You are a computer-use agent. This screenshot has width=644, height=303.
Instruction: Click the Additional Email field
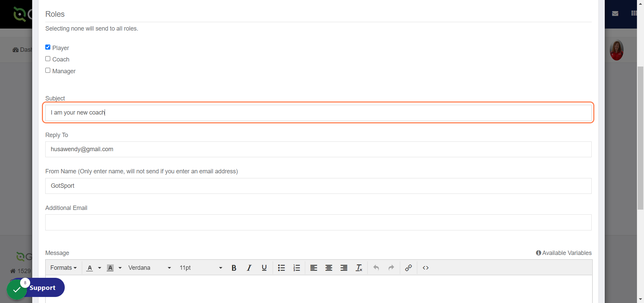click(318, 222)
